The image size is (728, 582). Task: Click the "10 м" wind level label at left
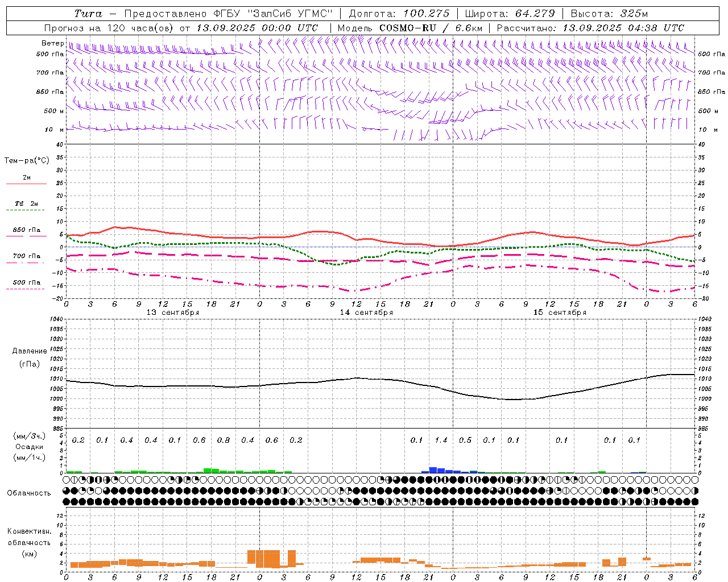coord(55,130)
